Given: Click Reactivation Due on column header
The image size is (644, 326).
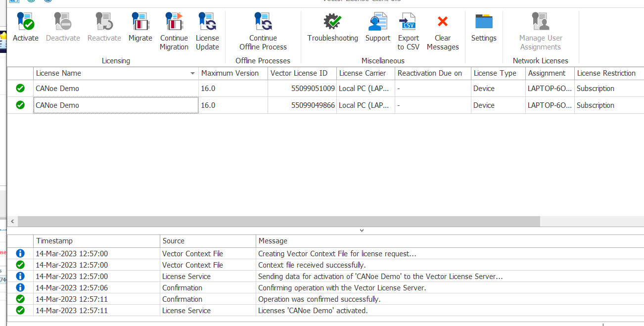Looking at the screenshot, I should [x=433, y=73].
